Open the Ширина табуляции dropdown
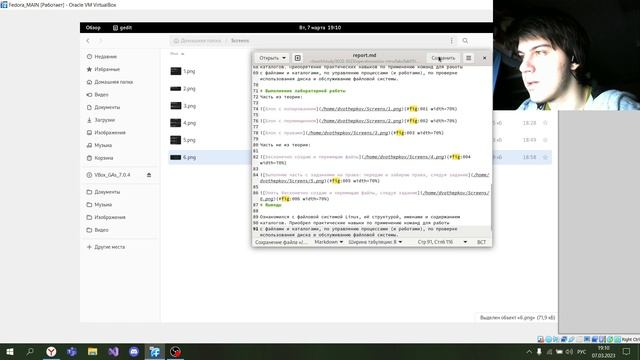Viewport: 640px width, 360px height. pyautogui.click(x=375, y=242)
